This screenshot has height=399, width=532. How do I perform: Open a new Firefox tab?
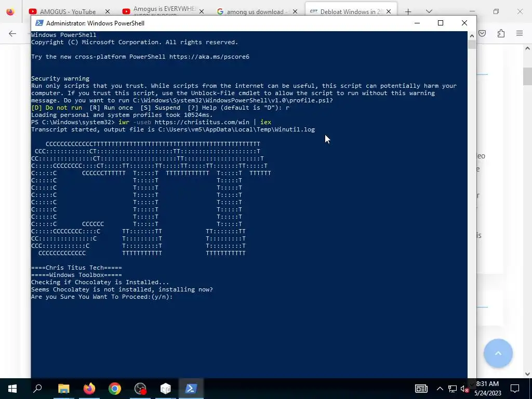point(408,11)
